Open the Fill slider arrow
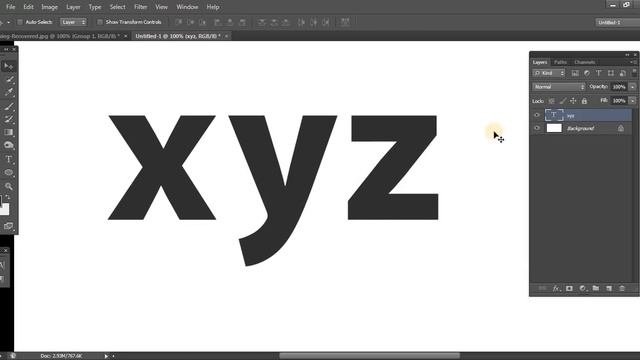 pos(632,101)
